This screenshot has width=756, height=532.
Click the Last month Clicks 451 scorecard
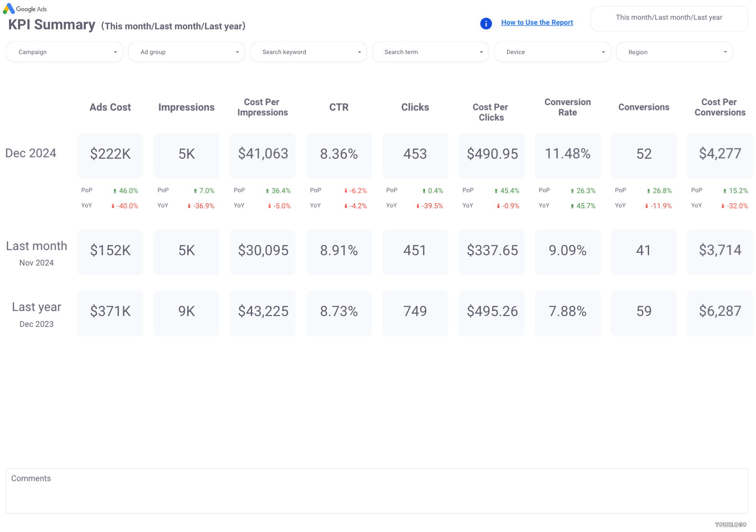(415, 252)
